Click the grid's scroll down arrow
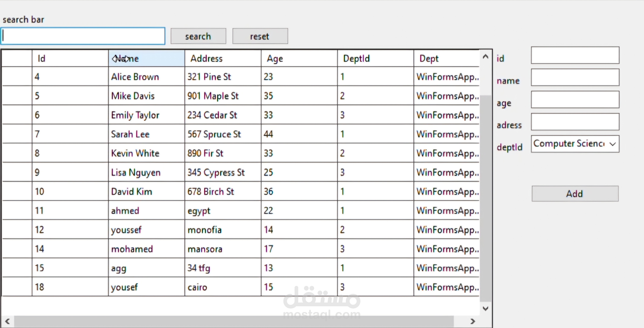 click(485, 308)
